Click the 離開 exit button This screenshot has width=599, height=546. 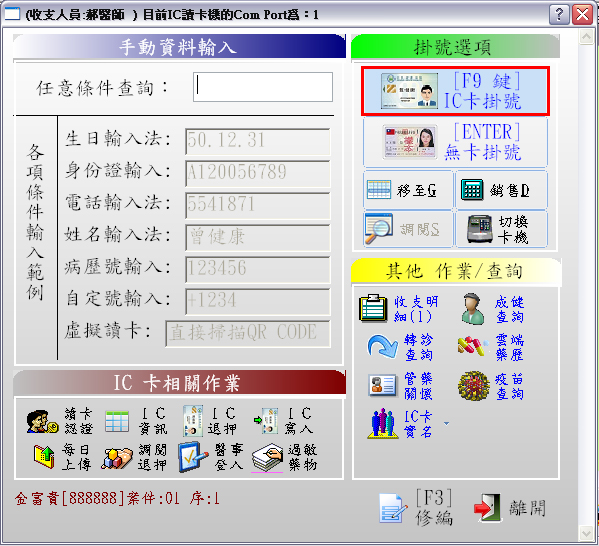(510, 508)
